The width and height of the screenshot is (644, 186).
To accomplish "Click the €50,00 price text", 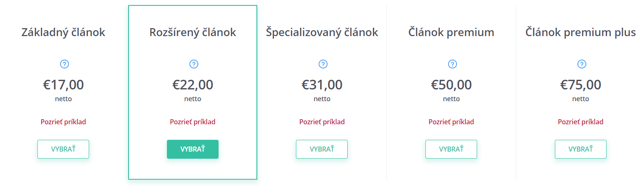I will [451, 85].
